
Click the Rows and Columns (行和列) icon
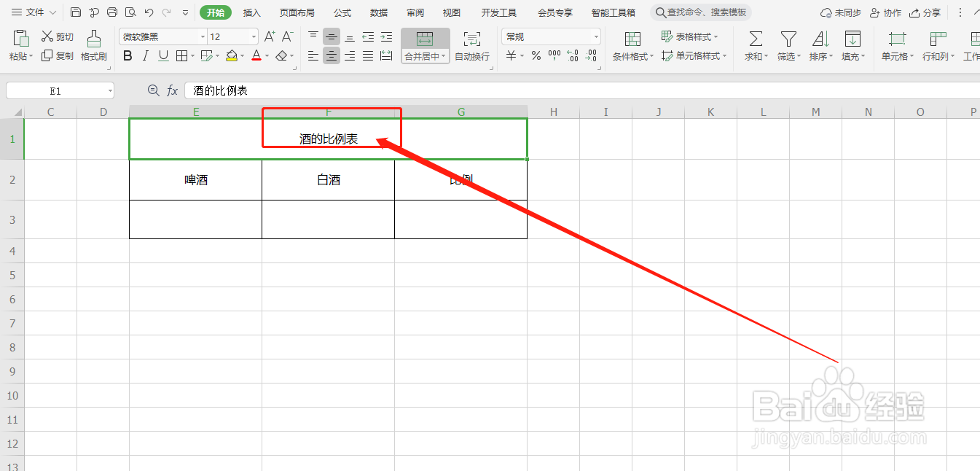click(938, 39)
